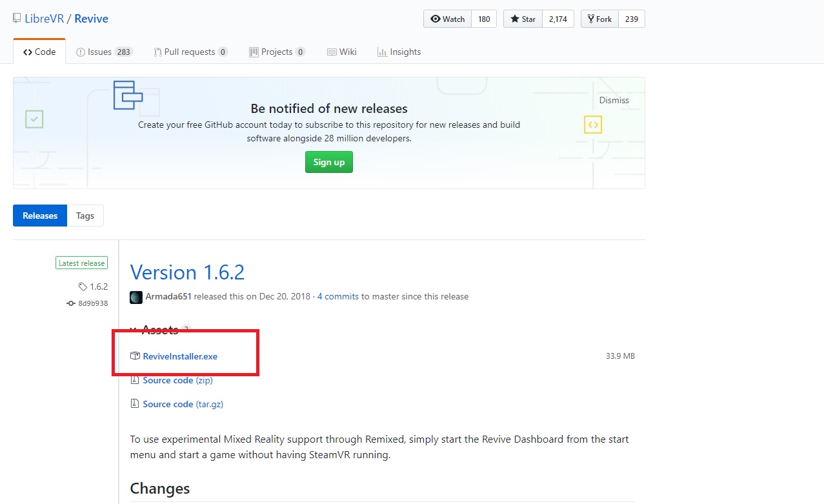
Task: Click the Be notified of new releases heading
Action: tap(329, 108)
